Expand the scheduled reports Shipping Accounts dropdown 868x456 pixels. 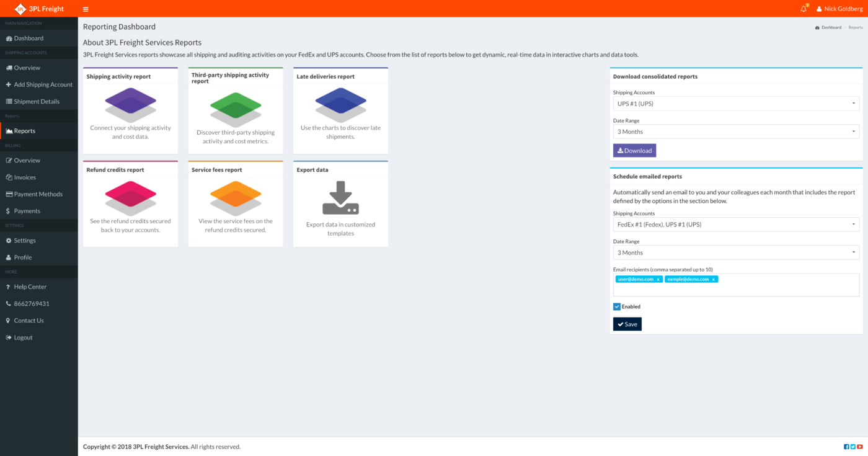point(736,225)
